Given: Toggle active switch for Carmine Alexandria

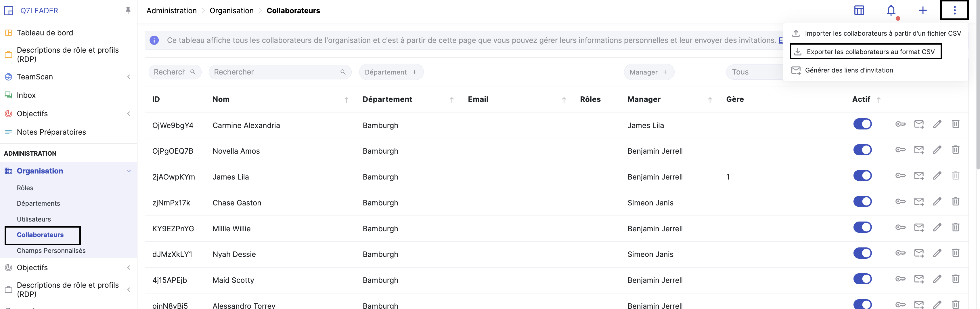Looking at the screenshot, I should [x=862, y=124].
